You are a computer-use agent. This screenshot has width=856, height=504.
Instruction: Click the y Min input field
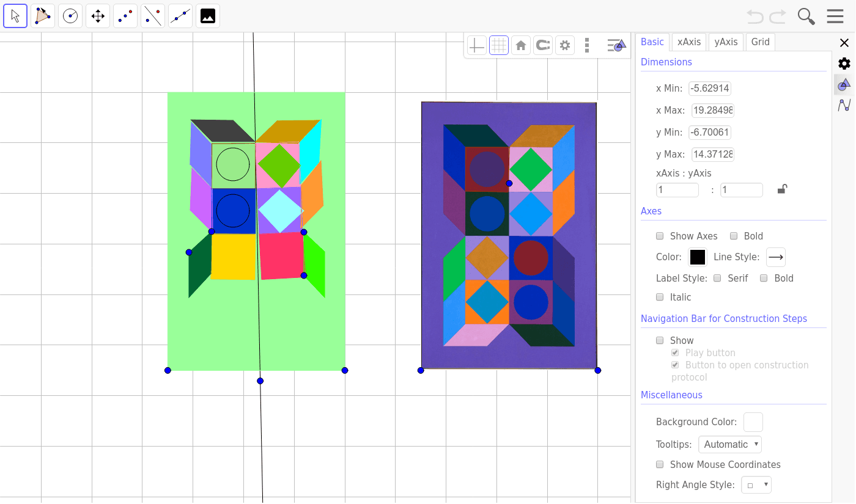(710, 133)
